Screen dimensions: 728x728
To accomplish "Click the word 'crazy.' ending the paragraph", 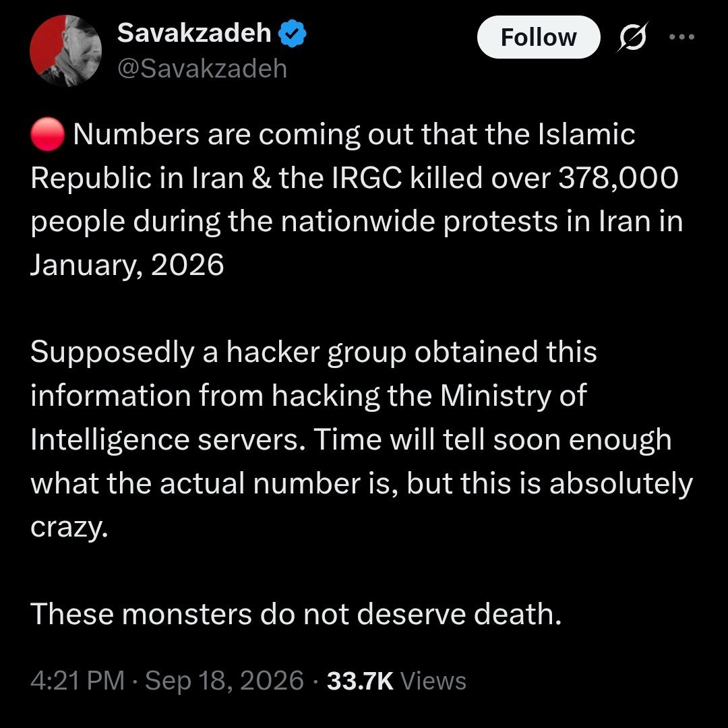I will (69, 527).
